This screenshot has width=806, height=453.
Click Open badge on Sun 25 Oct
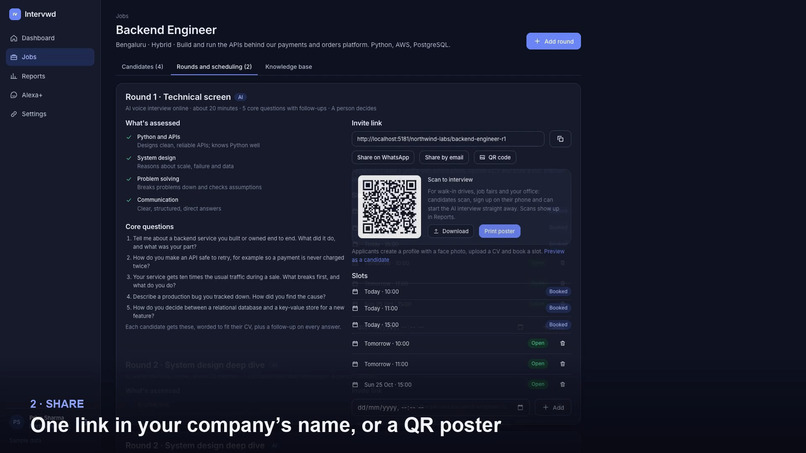pyautogui.click(x=538, y=385)
